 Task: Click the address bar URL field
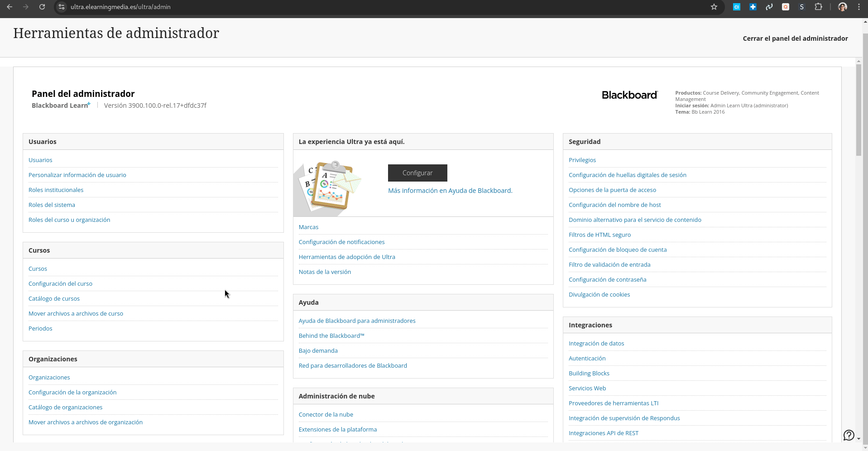[x=385, y=7]
